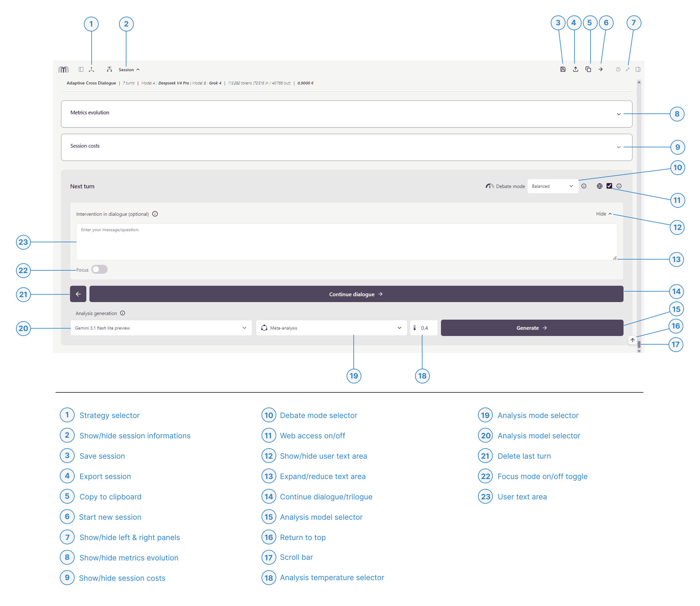
Task: Click into the message/question text area
Action: [x=346, y=242]
